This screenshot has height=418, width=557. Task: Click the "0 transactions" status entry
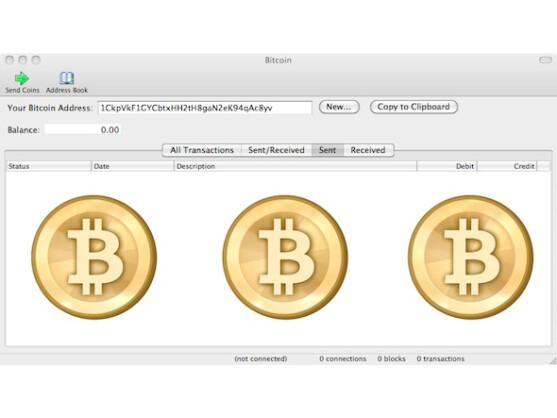click(440, 359)
